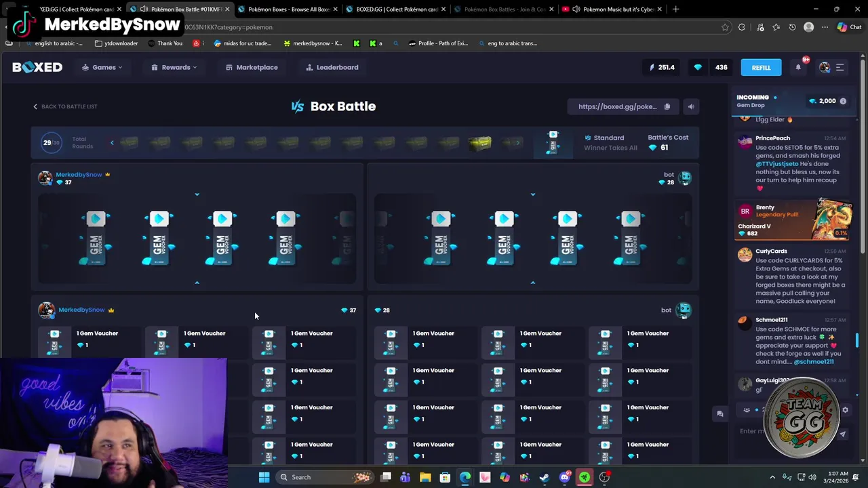Click MerkedBySnow avatar above the reel
The image size is (868, 488).
tap(45, 178)
